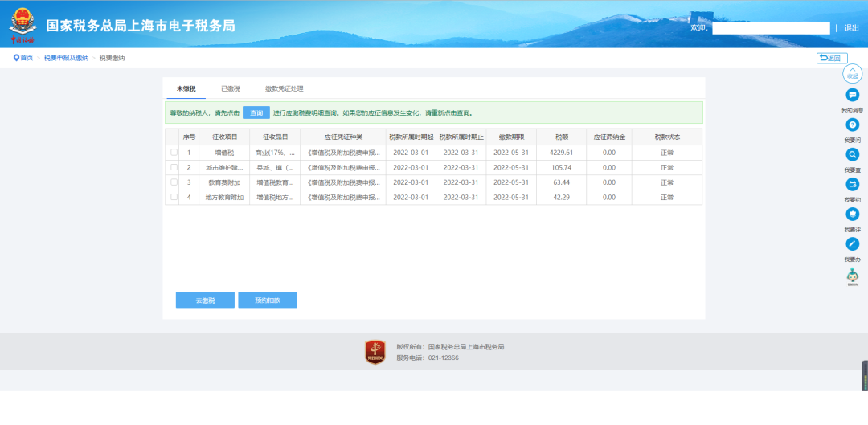The height and width of the screenshot is (425, 868).
Task: Open 税费申报及缴纳 breadcrumb link
Action: point(66,58)
